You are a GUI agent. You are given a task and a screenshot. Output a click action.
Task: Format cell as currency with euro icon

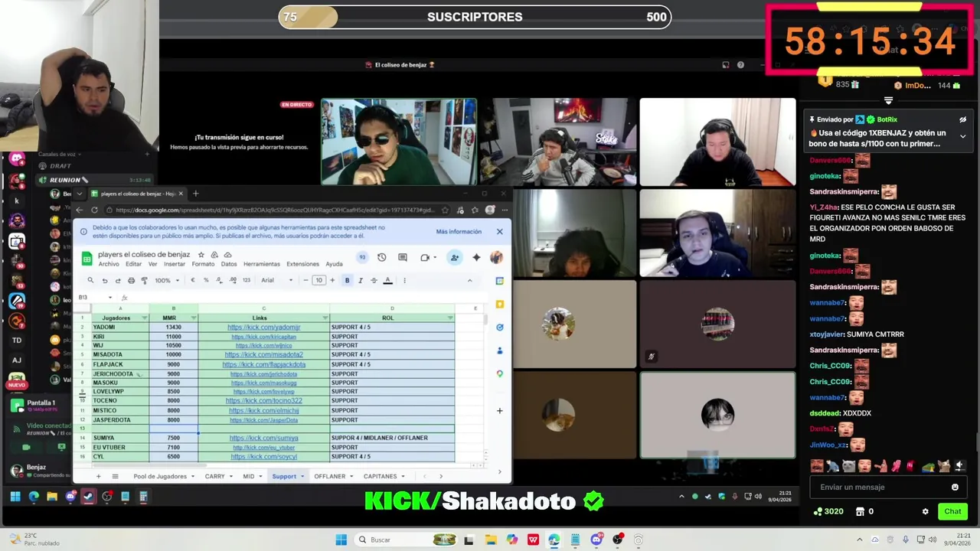[192, 280]
